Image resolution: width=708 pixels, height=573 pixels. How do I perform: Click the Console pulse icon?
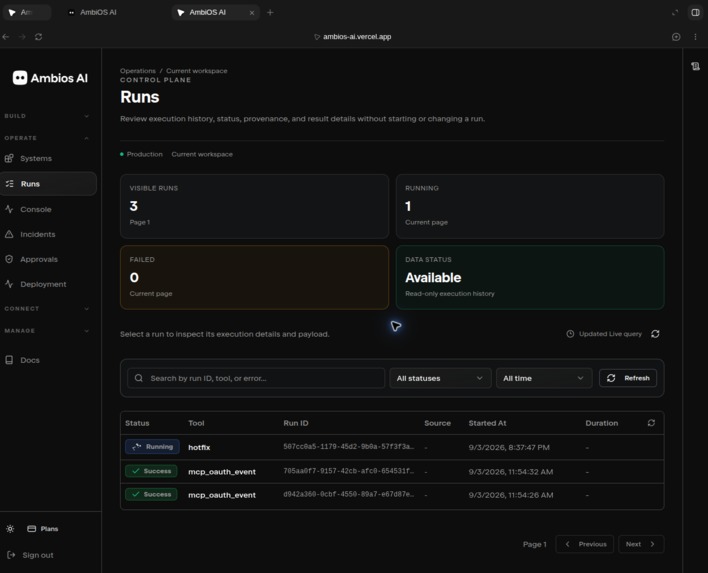[x=9, y=209]
